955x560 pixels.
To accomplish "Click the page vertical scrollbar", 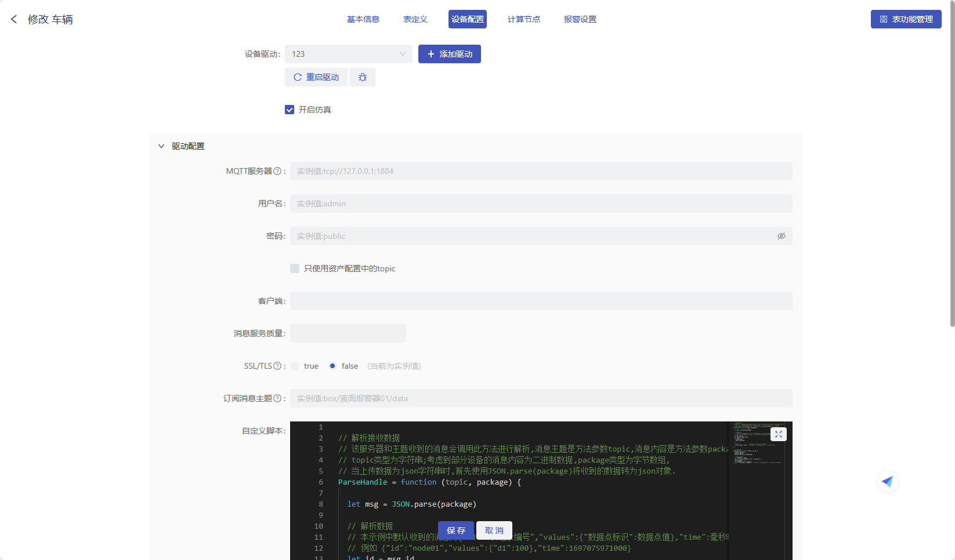I will click(952, 163).
